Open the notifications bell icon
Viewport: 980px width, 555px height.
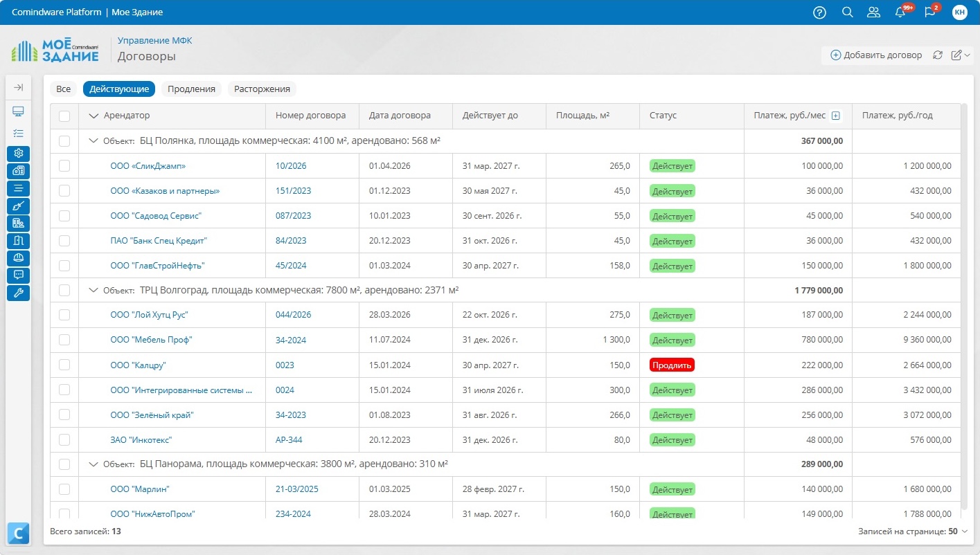click(900, 12)
